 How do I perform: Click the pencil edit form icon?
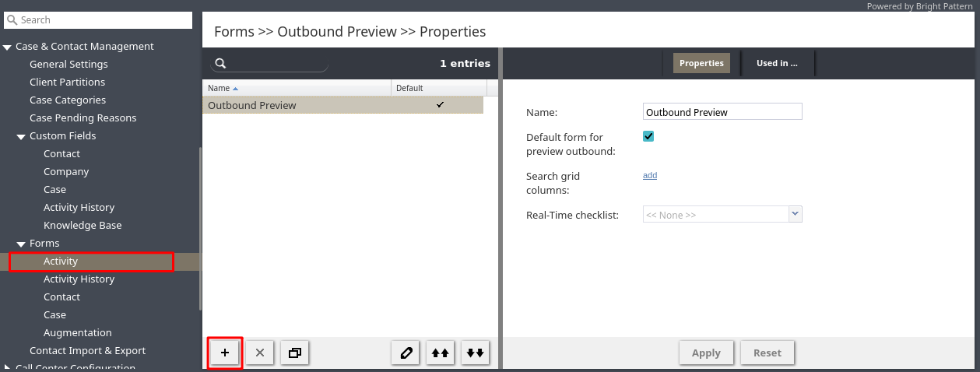click(x=406, y=353)
